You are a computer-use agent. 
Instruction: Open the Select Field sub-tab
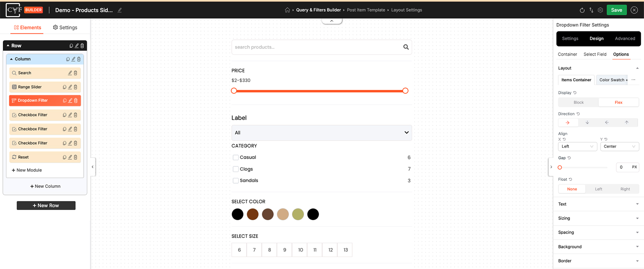point(595,54)
